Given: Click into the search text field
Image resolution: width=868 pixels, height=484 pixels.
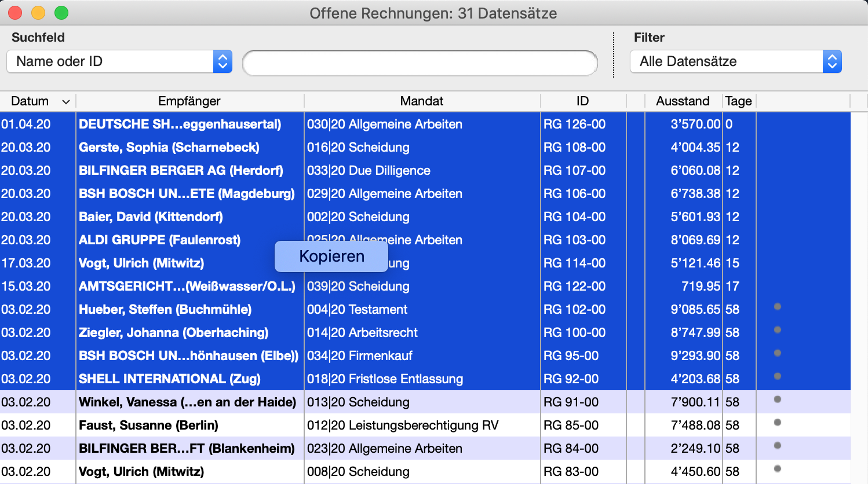Looking at the screenshot, I should pyautogui.click(x=420, y=63).
